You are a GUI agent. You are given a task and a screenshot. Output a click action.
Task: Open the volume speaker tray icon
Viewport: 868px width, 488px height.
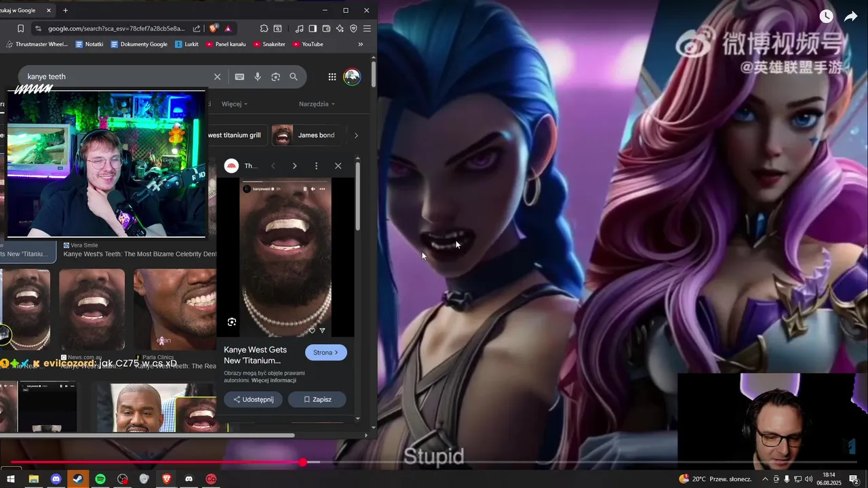click(808, 479)
